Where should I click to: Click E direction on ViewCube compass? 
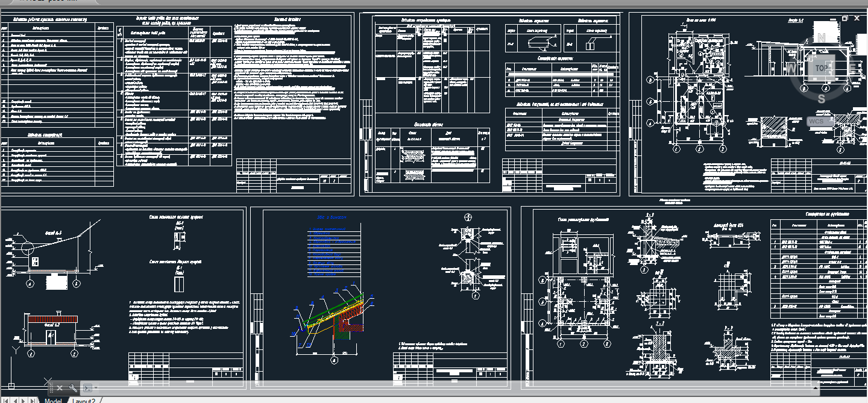pyautogui.click(x=852, y=68)
